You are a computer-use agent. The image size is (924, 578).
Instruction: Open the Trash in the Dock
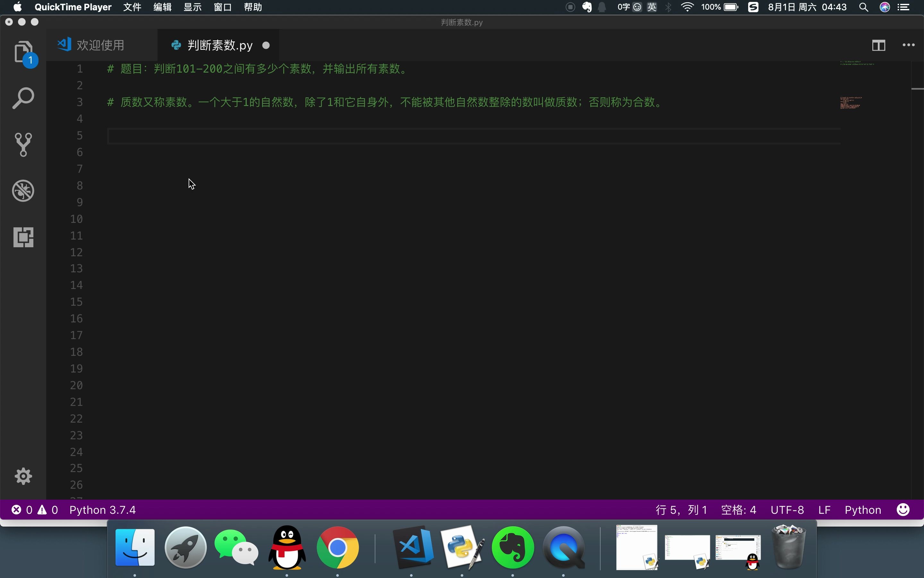click(x=789, y=547)
